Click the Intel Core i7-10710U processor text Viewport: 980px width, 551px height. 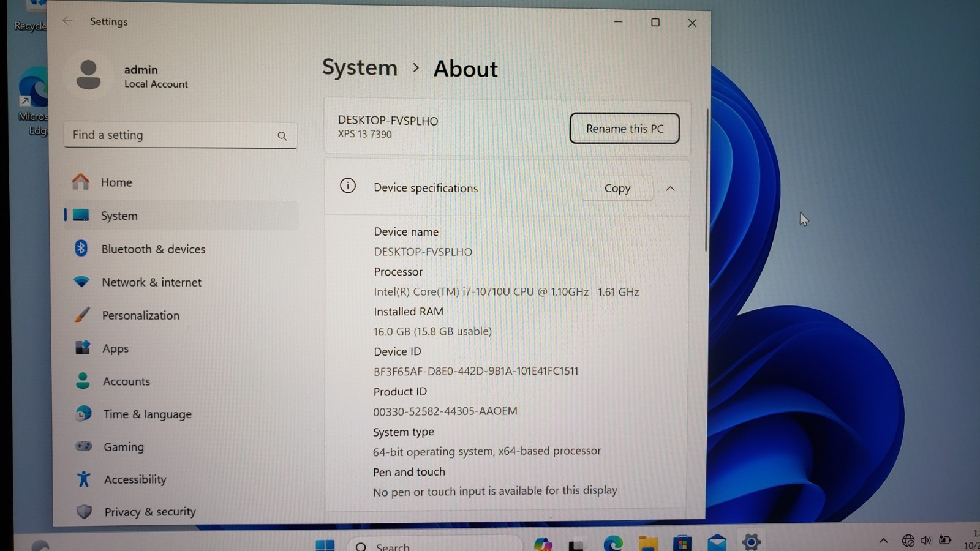pos(507,291)
